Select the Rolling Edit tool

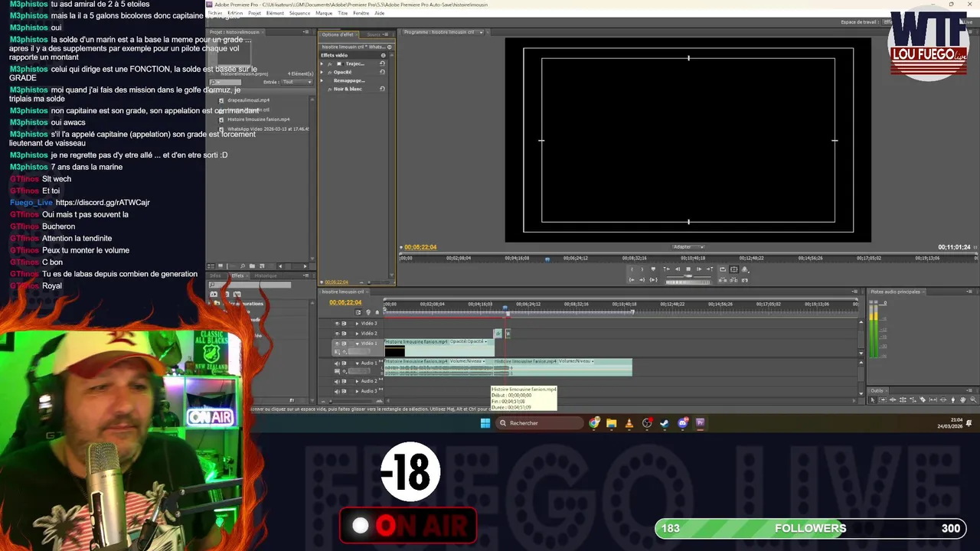tap(903, 399)
